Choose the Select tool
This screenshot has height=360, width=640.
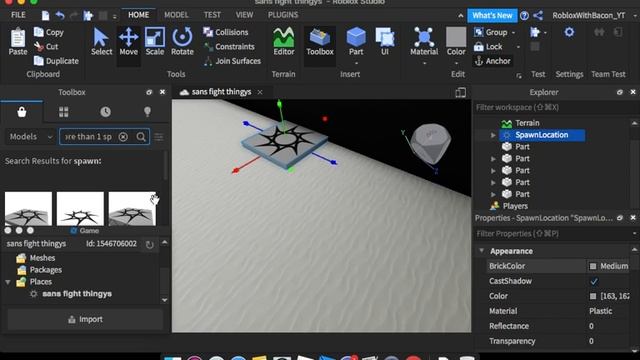tap(101, 42)
